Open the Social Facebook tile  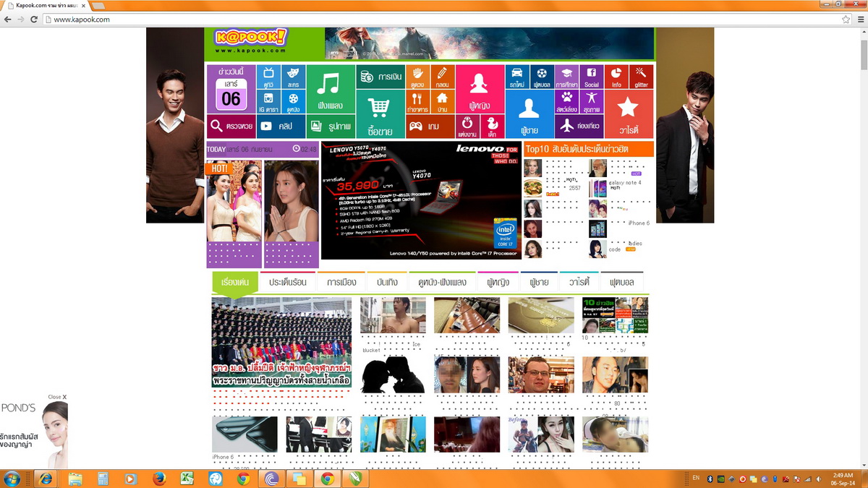point(592,77)
